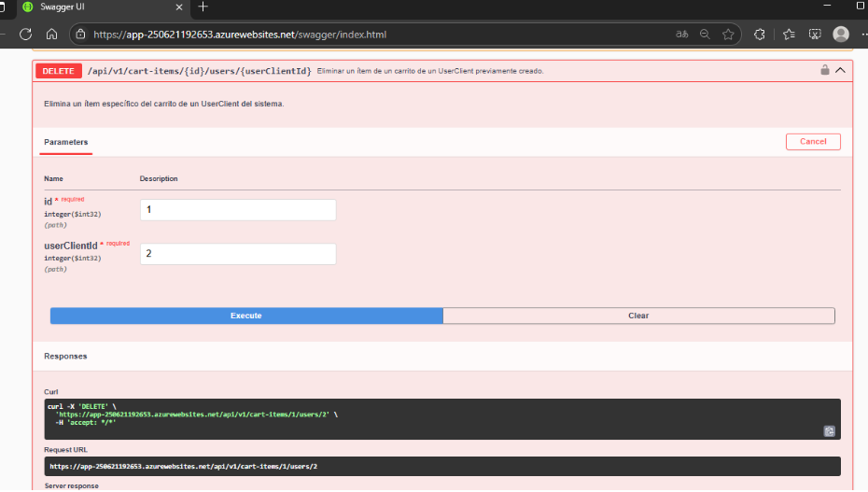Minimize the browser window
The height and width of the screenshot is (492, 868).
pyautogui.click(x=827, y=6)
